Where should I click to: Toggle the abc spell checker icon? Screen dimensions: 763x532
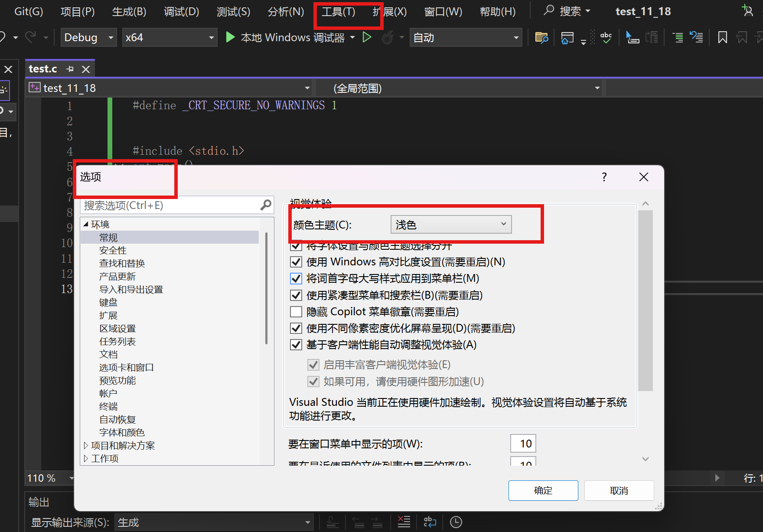[x=606, y=38]
